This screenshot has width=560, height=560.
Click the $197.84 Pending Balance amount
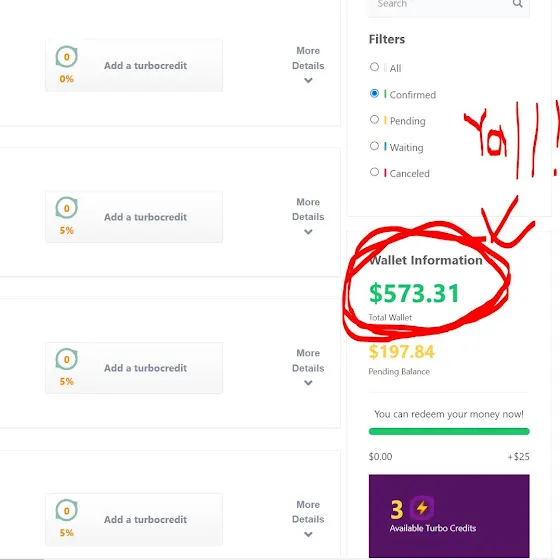(401, 352)
